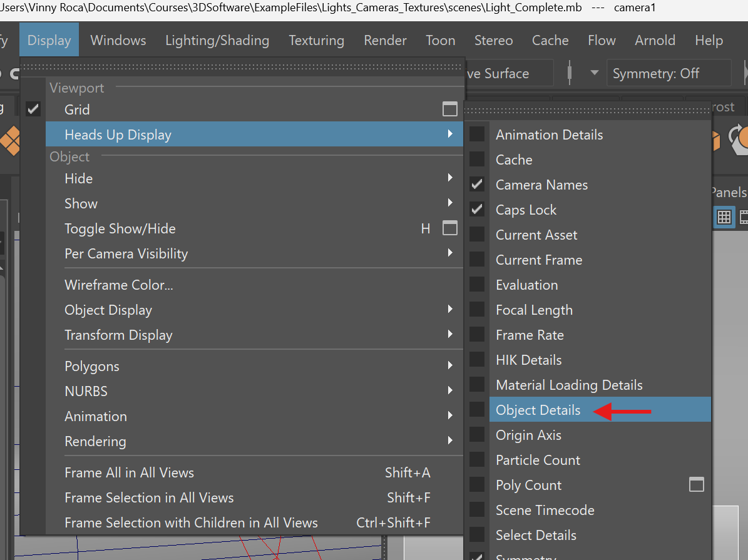Click the rotating-arrow orange shelf icon

click(x=739, y=139)
